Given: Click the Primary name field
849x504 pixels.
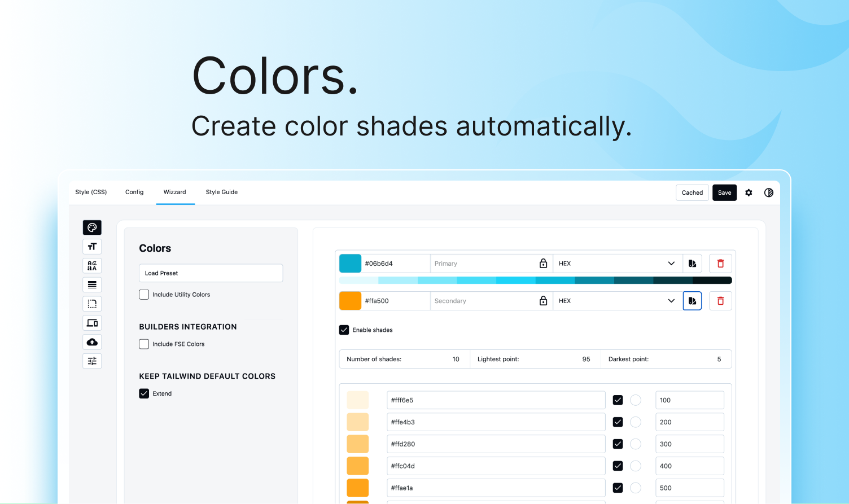Looking at the screenshot, I should 483,264.
